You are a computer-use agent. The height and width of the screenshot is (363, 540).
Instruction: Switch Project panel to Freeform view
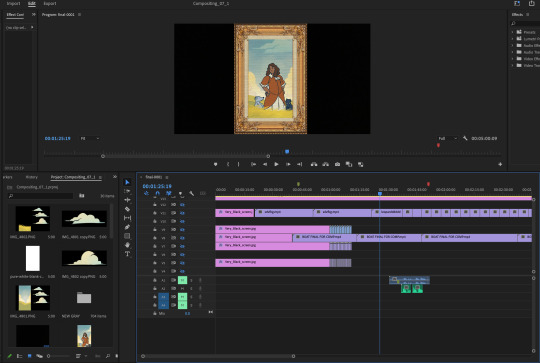39,356
